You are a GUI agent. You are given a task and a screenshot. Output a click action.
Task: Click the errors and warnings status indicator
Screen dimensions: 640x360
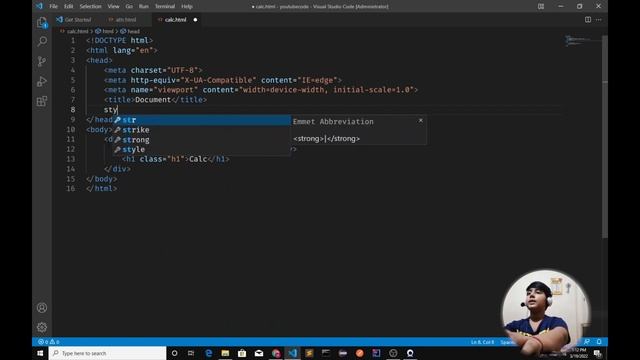(49, 342)
